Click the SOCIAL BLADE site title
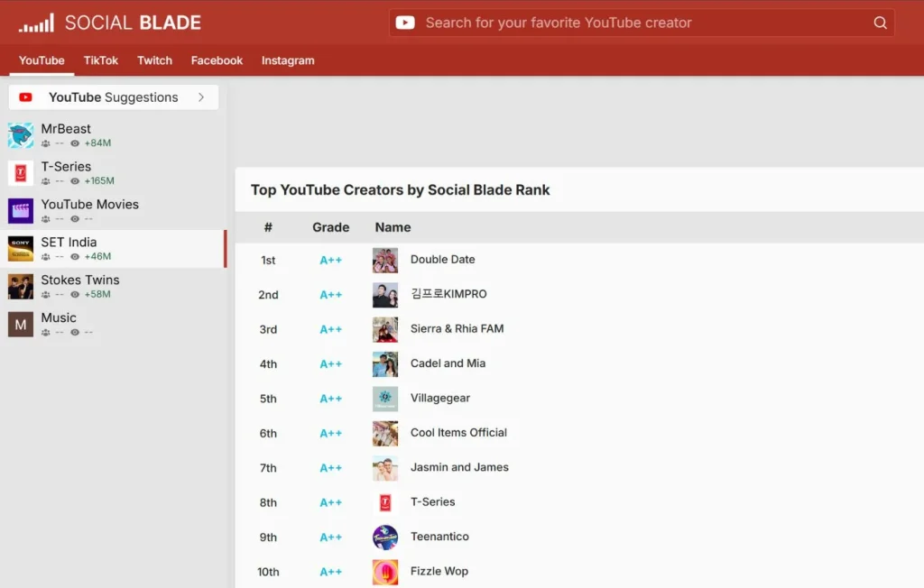Screen dimensions: 924x588 click(133, 23)
